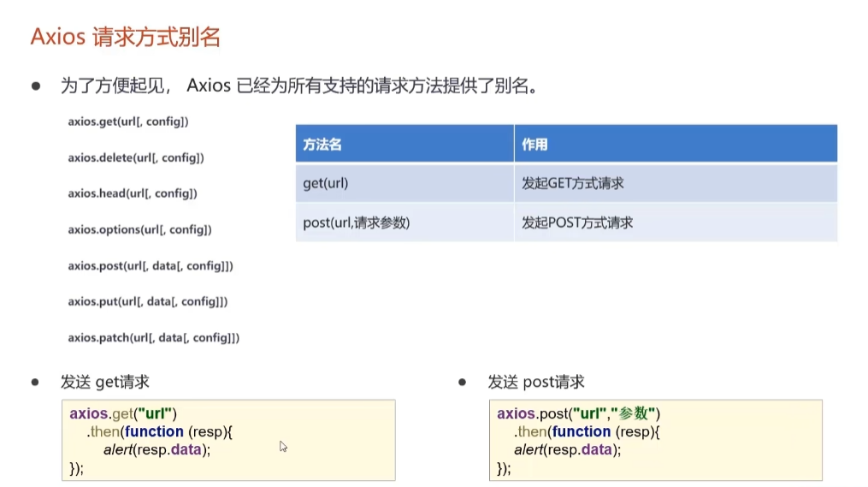Click the slide title 'Axios 请求方式别名'
The image size is (868, 487).
point(125,37)
